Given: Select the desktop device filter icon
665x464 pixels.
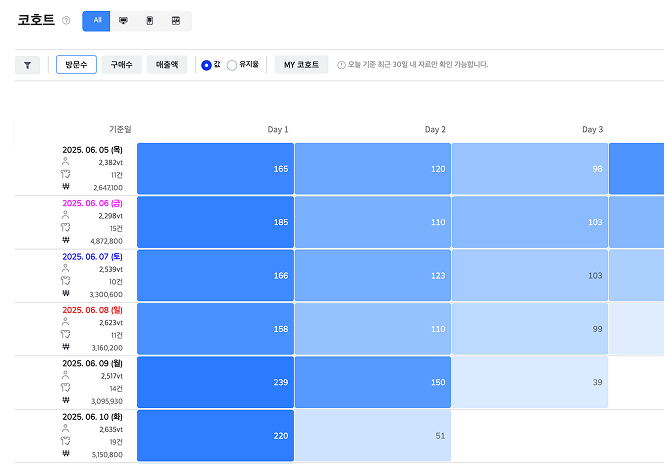Looking at the screenshot, I should pos(123,20).
